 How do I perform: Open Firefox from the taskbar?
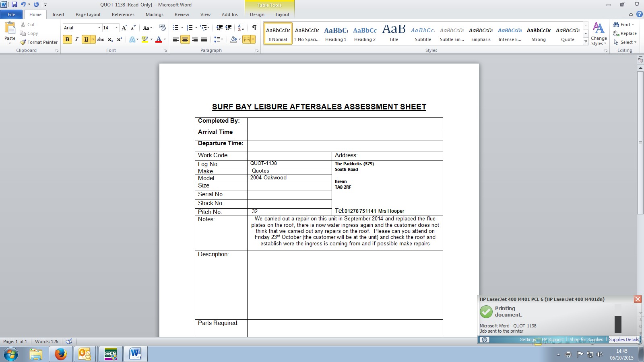tap(60, 354)
